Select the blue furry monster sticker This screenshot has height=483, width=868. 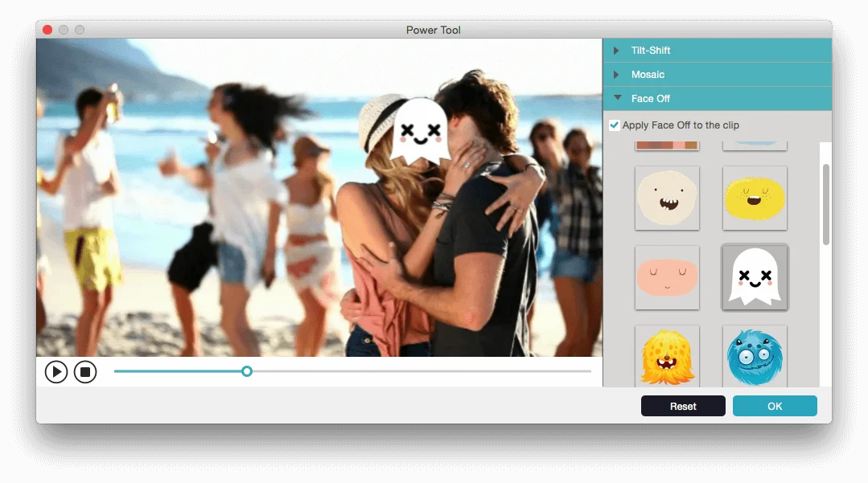[x=755, y=356]
